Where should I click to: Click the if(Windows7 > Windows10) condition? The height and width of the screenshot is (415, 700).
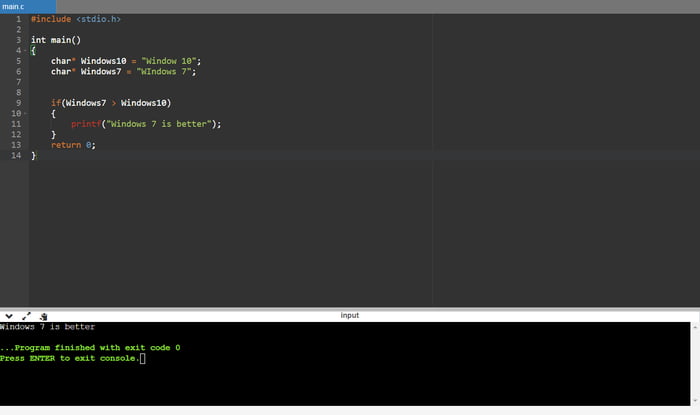click(111, 103)
